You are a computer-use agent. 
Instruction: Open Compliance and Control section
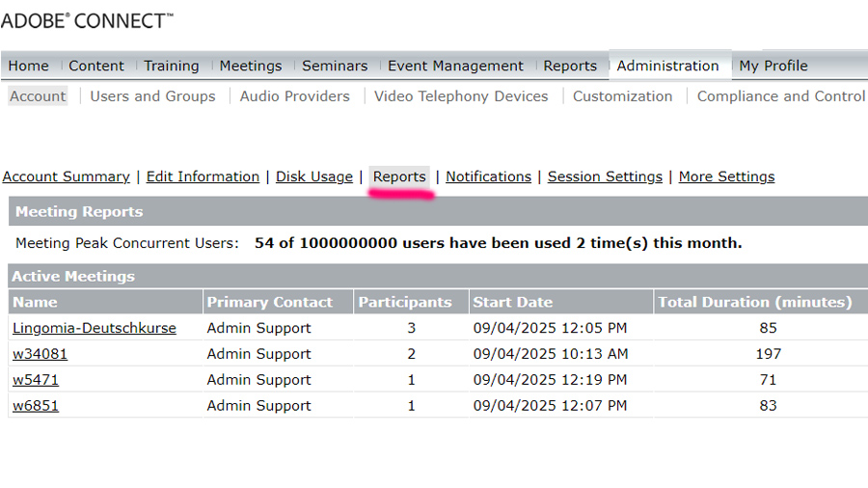pos(781,96)
